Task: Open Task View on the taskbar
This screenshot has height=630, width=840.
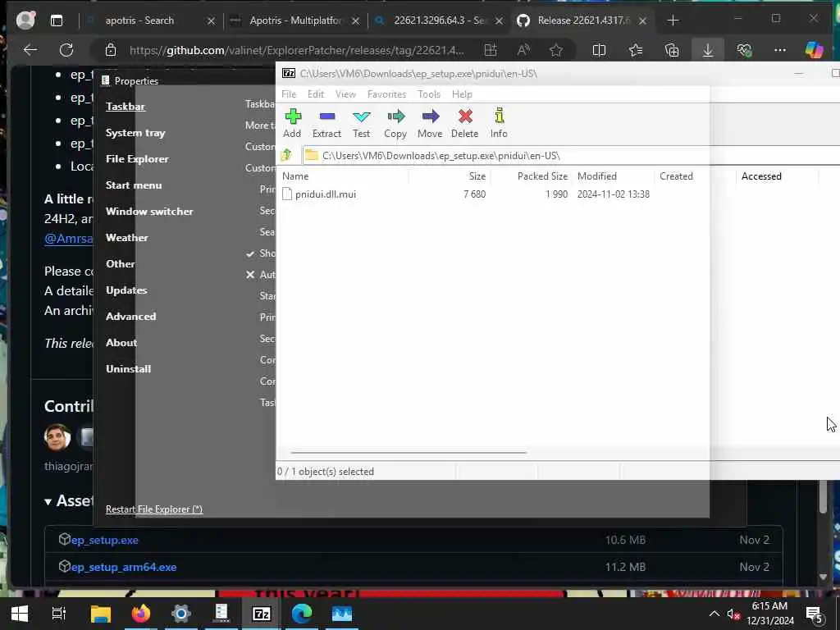Action: 59,614
